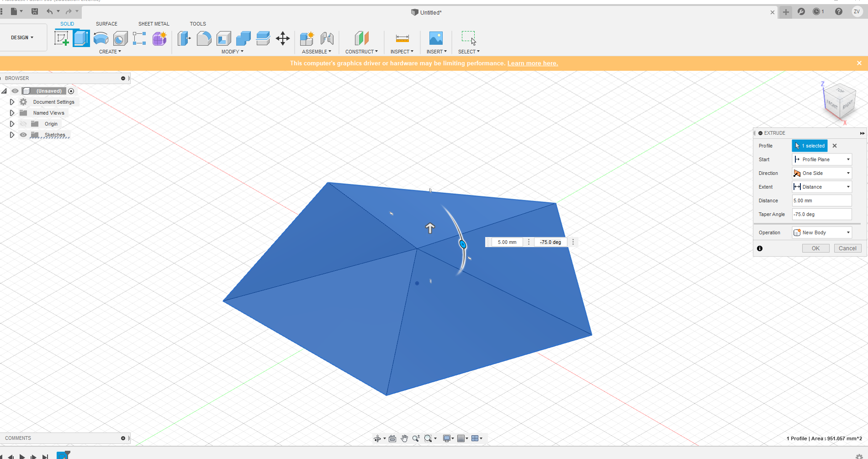Click the Offset Plane construct icon
Image resolution: width=868 pixels, height=459 pixels.
[361, 38]
